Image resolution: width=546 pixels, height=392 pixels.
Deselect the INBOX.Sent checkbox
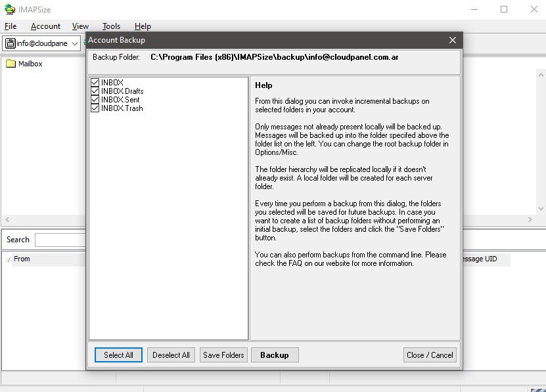coord(95,99)
